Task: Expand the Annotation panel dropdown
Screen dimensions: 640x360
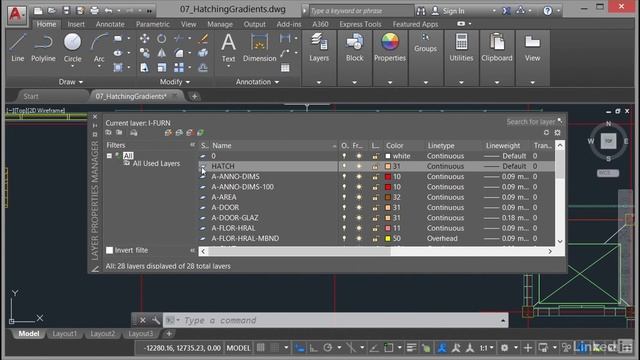Action: tap(258, 82)
